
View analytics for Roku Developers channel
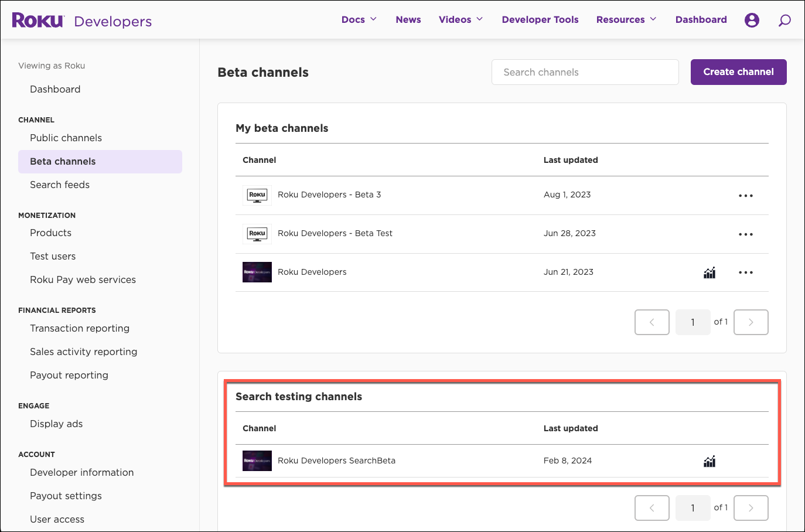pyautogui.click(x=710, y=272)
